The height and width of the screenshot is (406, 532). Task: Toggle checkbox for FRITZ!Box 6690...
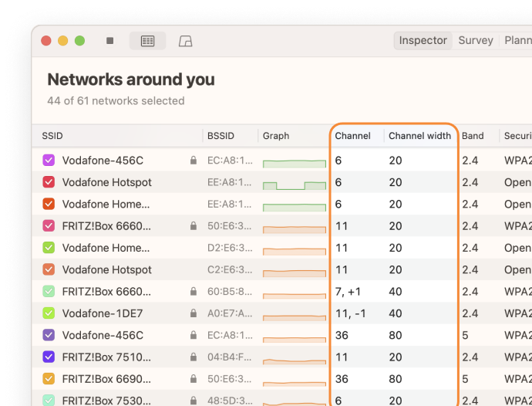pyautogui.click(x=49, y=378)
